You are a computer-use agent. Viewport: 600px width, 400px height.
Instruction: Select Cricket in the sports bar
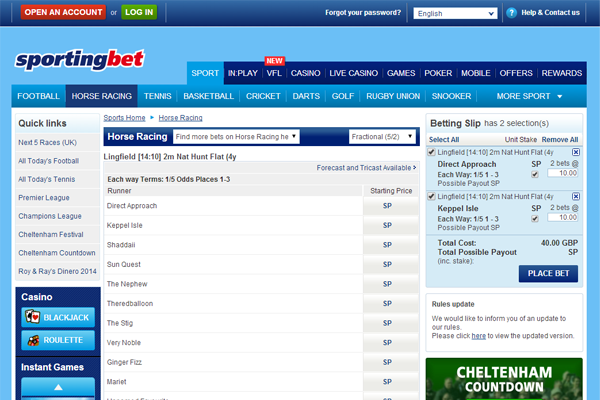coord(263,96)
